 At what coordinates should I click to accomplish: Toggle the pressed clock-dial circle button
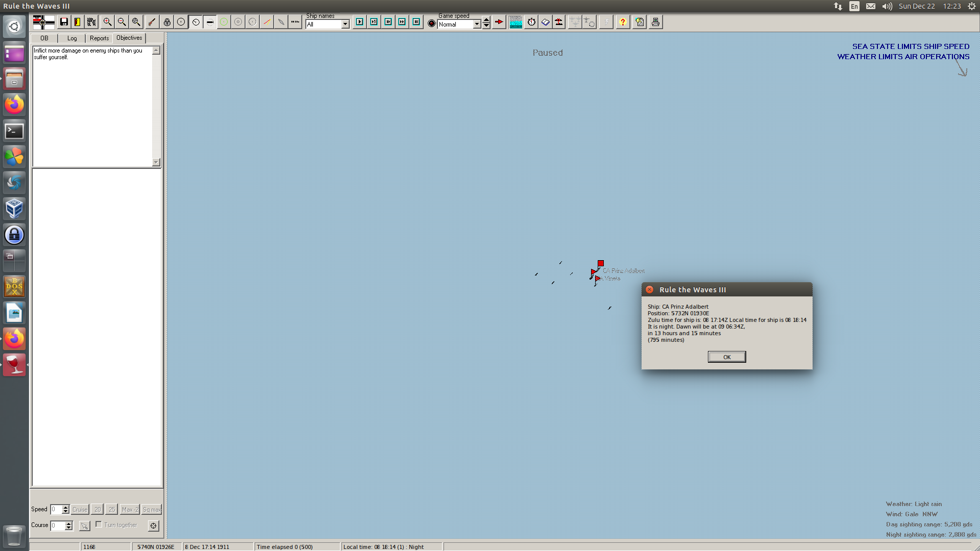click(196, 22)
